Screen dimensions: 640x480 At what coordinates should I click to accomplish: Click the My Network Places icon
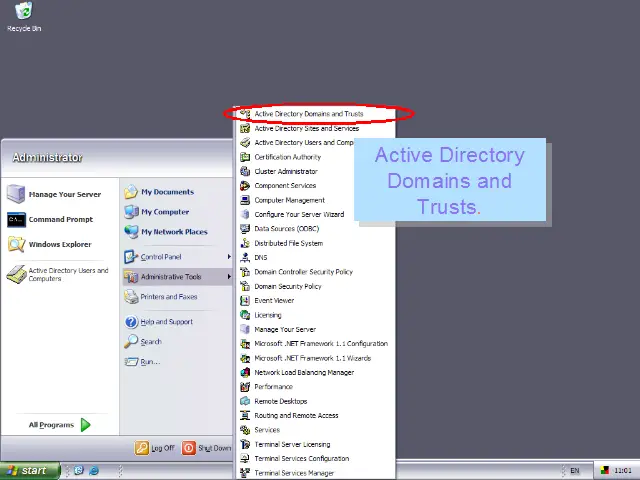(x=131, y=231)
